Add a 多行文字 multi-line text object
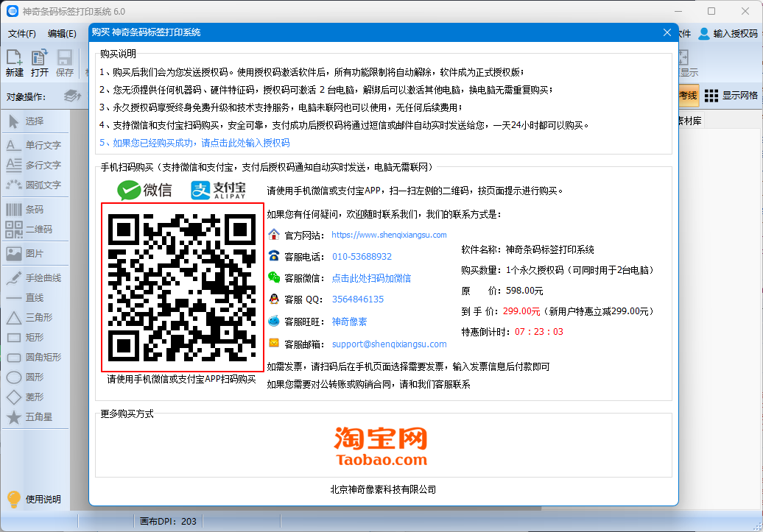763x532 pixels. 34,165
